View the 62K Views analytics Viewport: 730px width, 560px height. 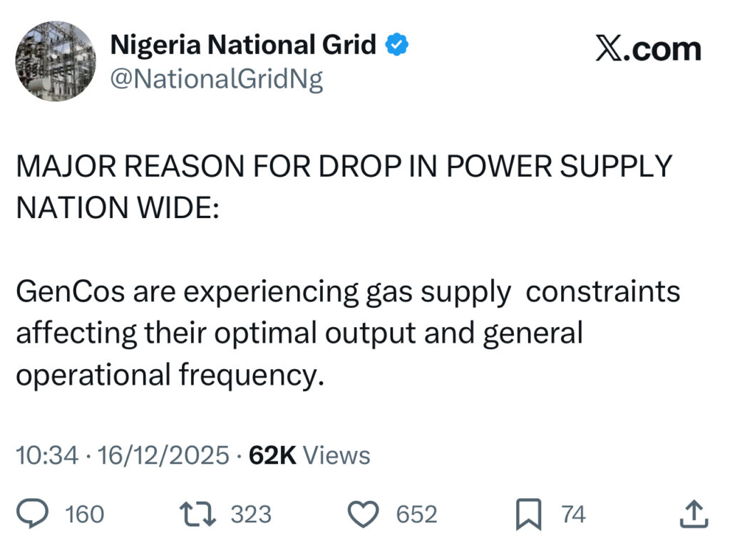coord(309,455)
